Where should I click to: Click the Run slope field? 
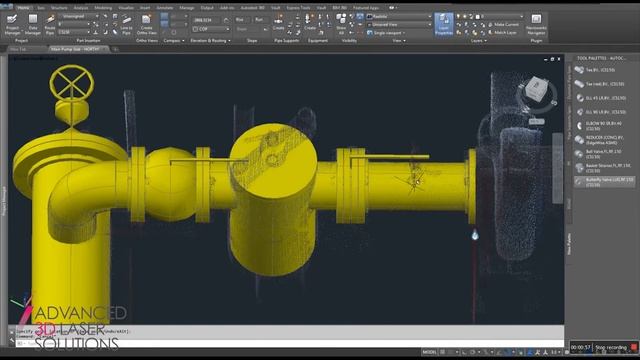click(x=261, y=20)
